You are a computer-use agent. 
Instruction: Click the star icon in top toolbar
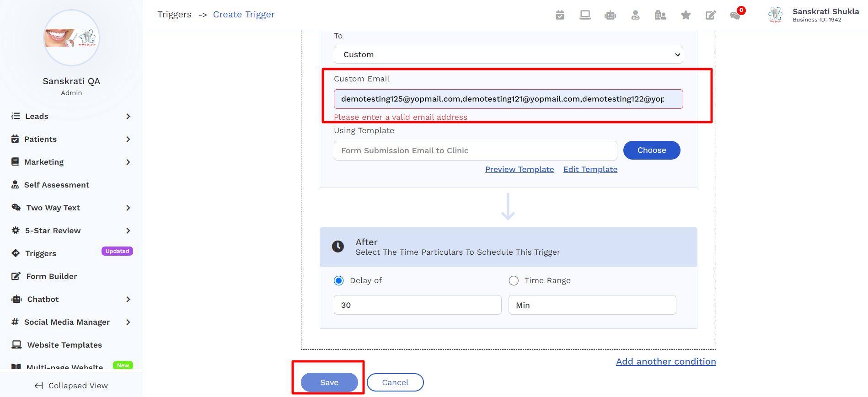pos(686,15)
